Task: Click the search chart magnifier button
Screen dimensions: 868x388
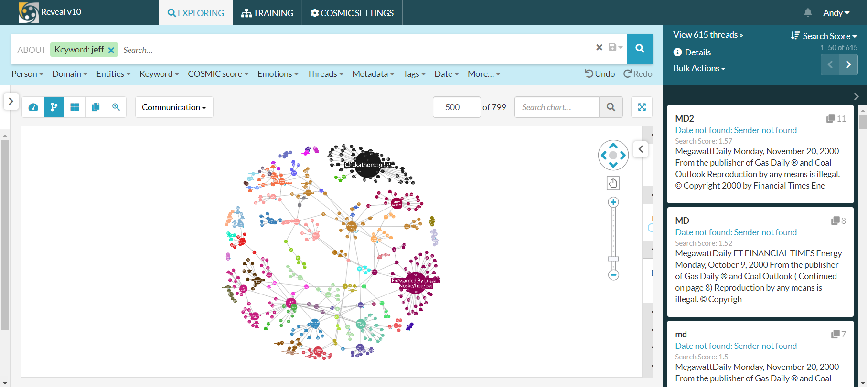Action: point(611,107)
